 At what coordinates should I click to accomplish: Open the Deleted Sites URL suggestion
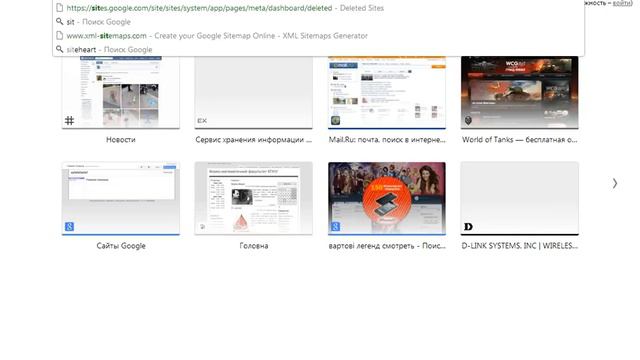(318, 8)
